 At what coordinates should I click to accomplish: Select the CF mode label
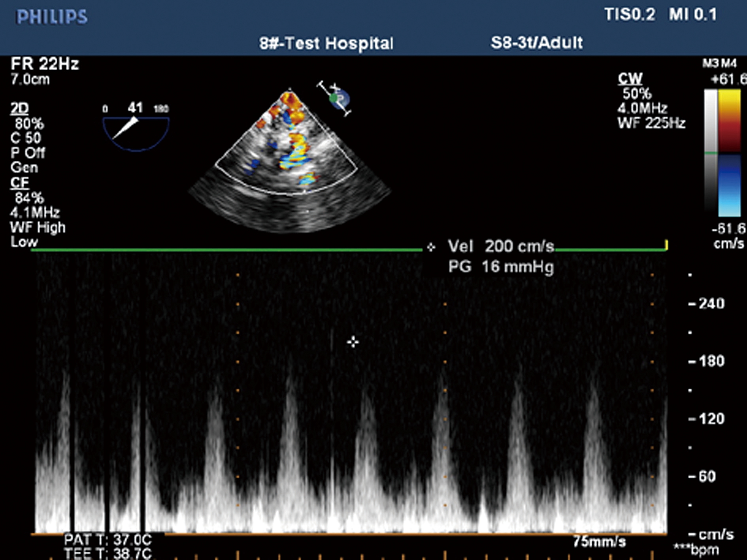pyautogui.click(x=19, y=182)
